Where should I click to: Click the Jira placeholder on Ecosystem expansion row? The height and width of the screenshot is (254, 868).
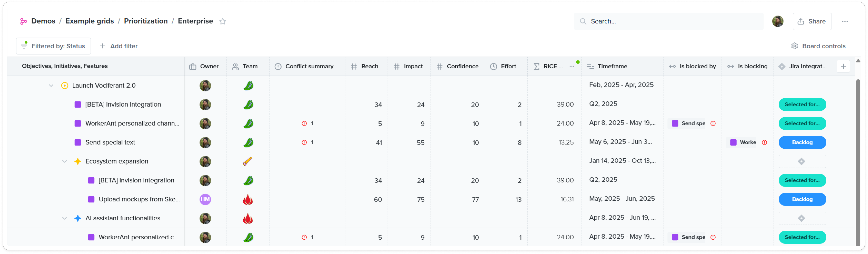(802, 161)
